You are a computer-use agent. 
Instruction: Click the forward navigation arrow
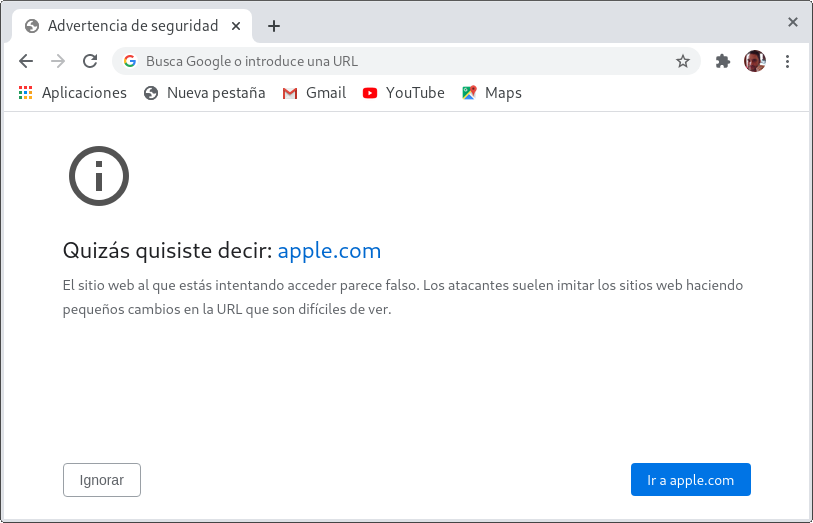58,61
